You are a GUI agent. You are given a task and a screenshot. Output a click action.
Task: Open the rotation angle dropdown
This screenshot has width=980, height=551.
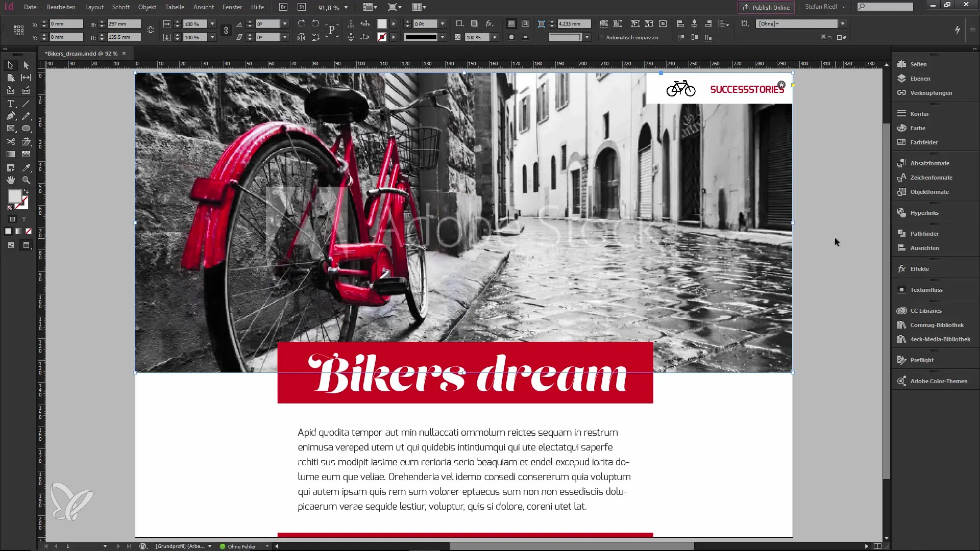(285, 24)
